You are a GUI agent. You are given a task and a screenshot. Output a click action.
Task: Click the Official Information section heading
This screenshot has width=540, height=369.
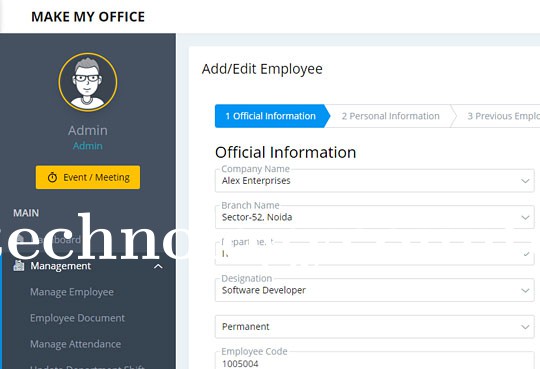click(x=285, y=152)
